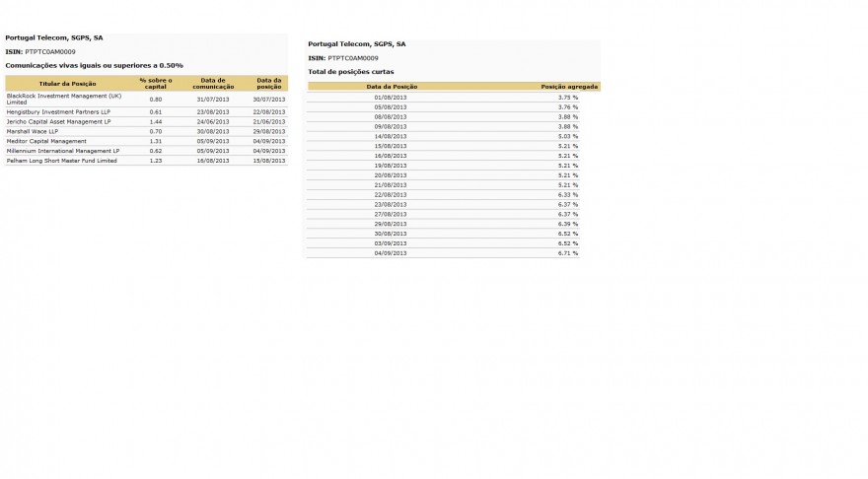Select 'Meditor Capital Management' holder name
The height and width of the screenshot is (479, 868).
(46, 142)
